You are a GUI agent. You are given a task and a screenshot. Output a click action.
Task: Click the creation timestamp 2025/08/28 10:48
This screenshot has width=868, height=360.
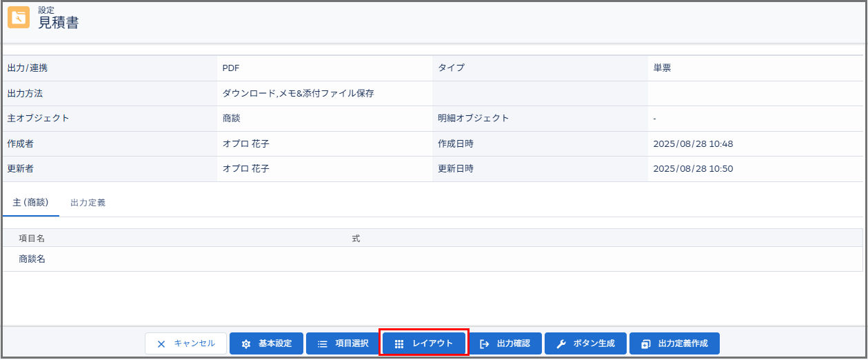click(x=693, y=143)
